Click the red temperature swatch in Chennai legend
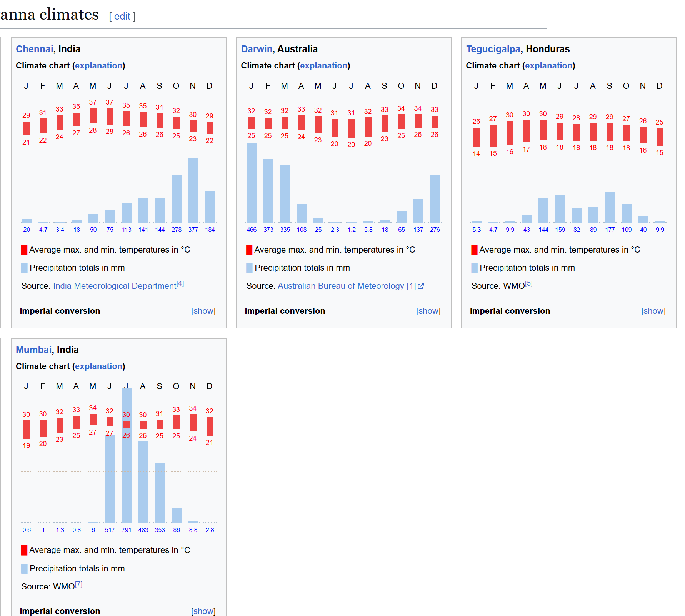Screen dimensions: 685x616 click(x=24, y=250)
